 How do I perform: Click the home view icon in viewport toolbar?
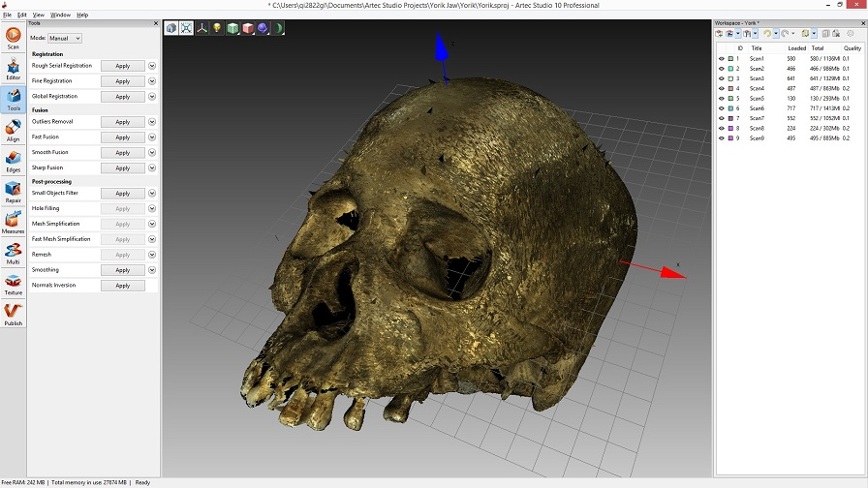pos(171,28)
